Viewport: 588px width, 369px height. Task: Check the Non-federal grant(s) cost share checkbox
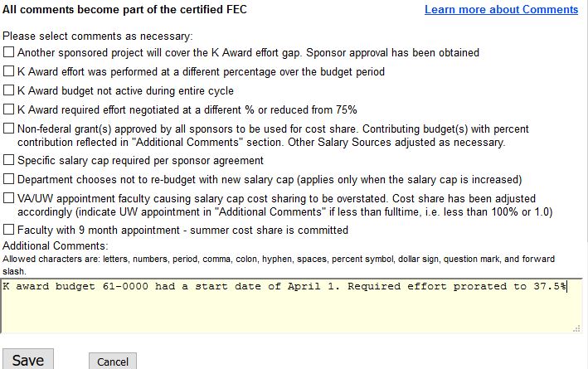[8, 129]
